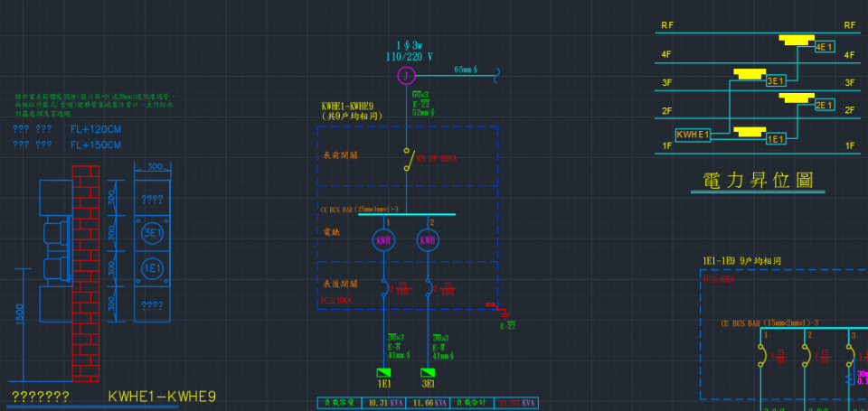Select the 1E1 circle in meter box elevation
This screenshot has width=868, height=411.
pos(152,268)
